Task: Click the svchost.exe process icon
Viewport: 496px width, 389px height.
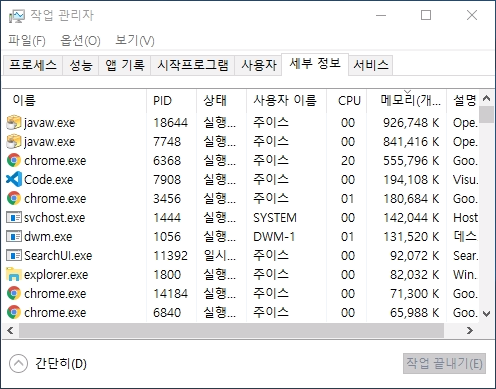Action: 14,217
